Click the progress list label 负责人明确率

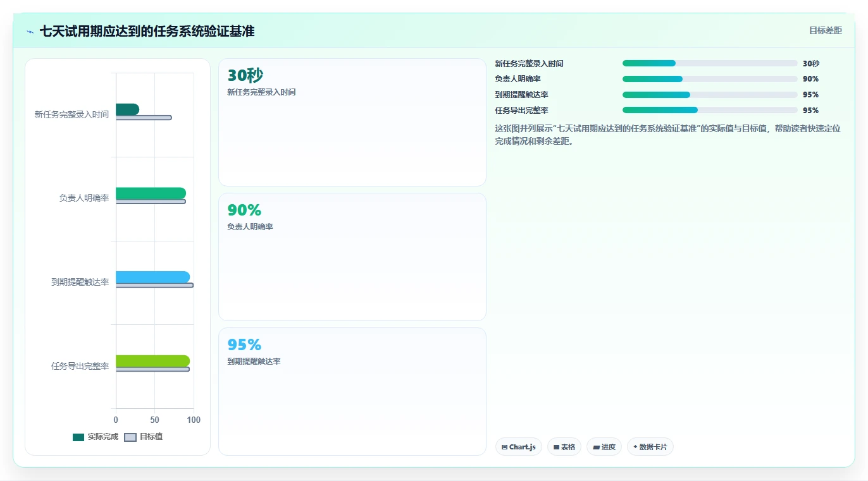(518, 79)
